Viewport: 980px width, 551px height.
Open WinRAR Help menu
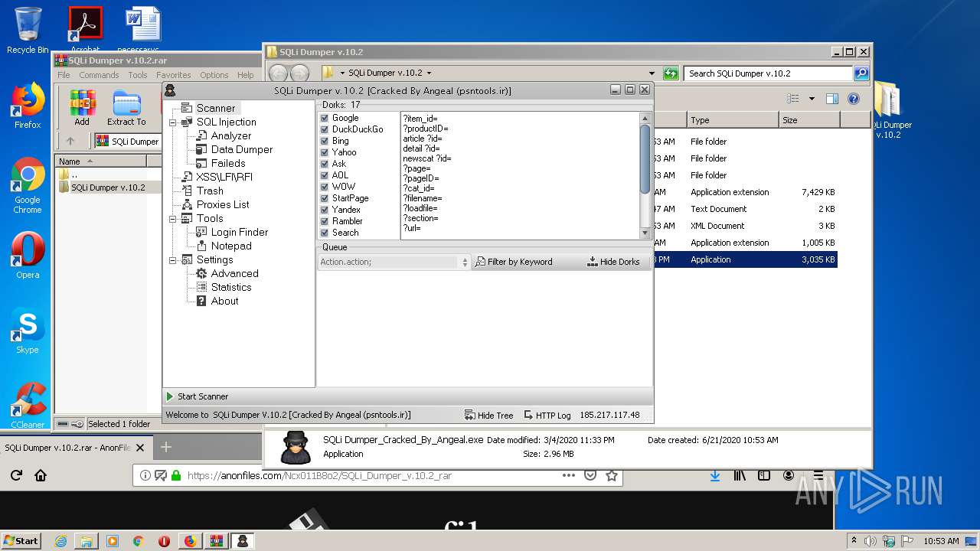coord(245,75)
